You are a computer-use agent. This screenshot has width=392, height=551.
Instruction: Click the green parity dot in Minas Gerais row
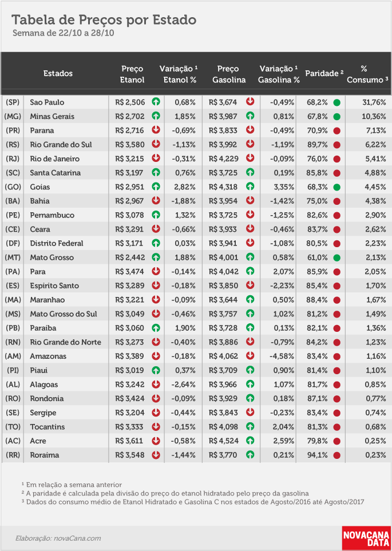pos(336,117)
